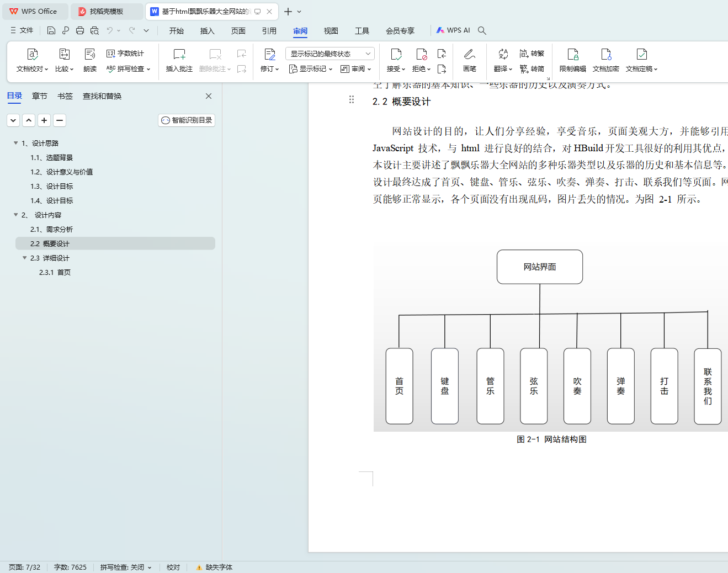The image size is (728, 573).
Task: Click the WPS AI button
Action: pyautogui.click(x=453, y=30)
